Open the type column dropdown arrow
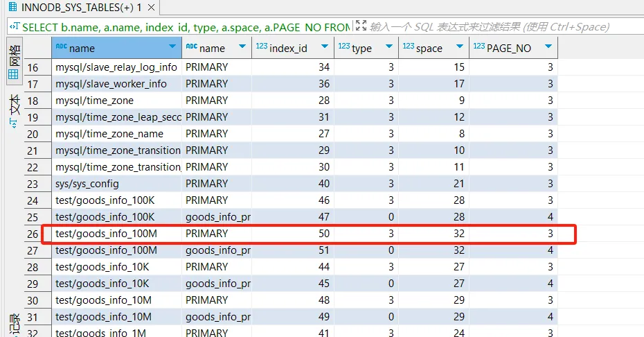 pos(389,46)
